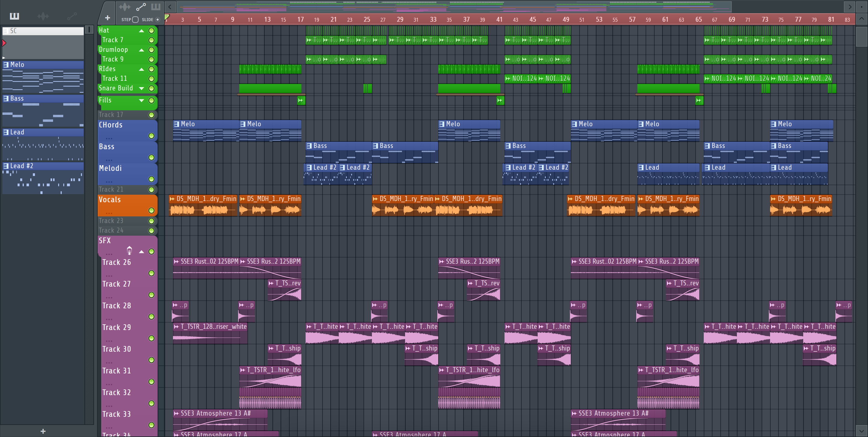868x437 pixels.
Task: Click the red arrow marker in picker
Action: tap(4, 43)
